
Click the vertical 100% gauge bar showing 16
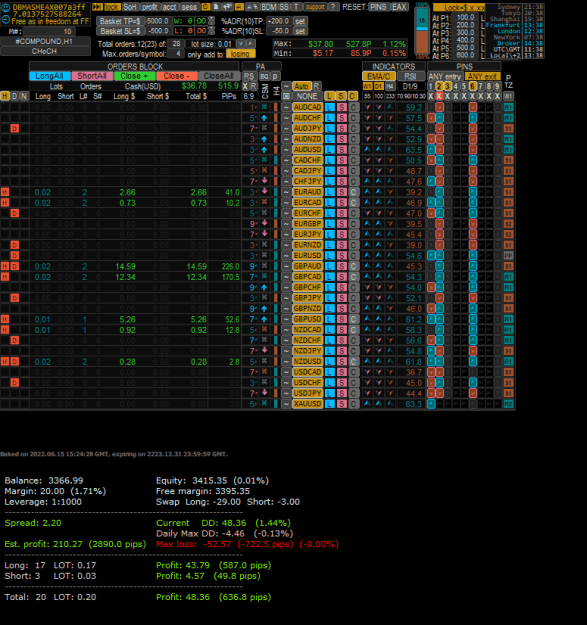tap(422, 30)
